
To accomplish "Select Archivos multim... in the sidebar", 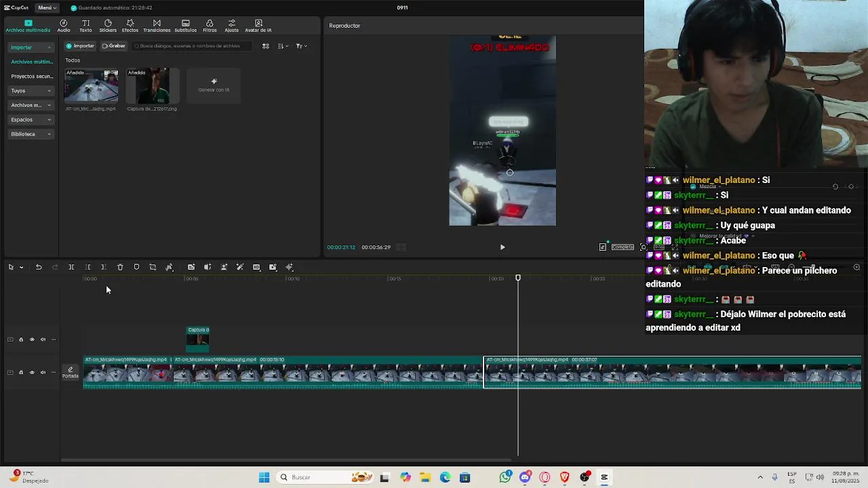I will click(x=31, y=62).
